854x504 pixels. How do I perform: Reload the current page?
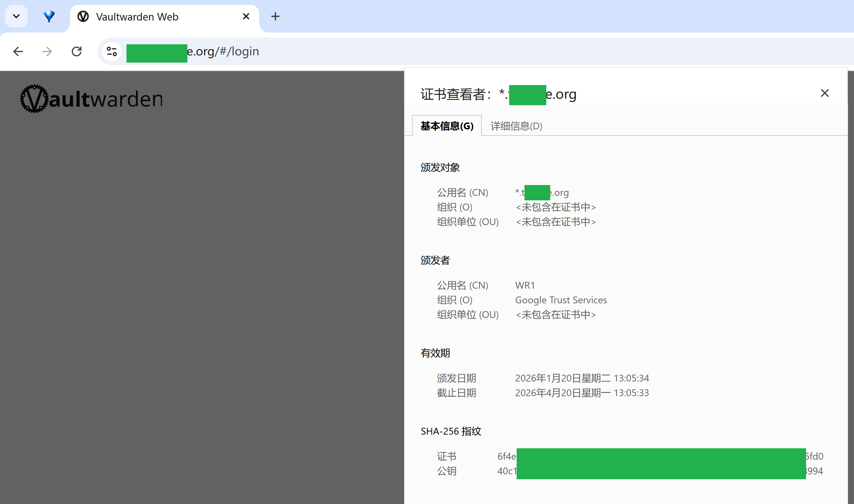[77, 51]
